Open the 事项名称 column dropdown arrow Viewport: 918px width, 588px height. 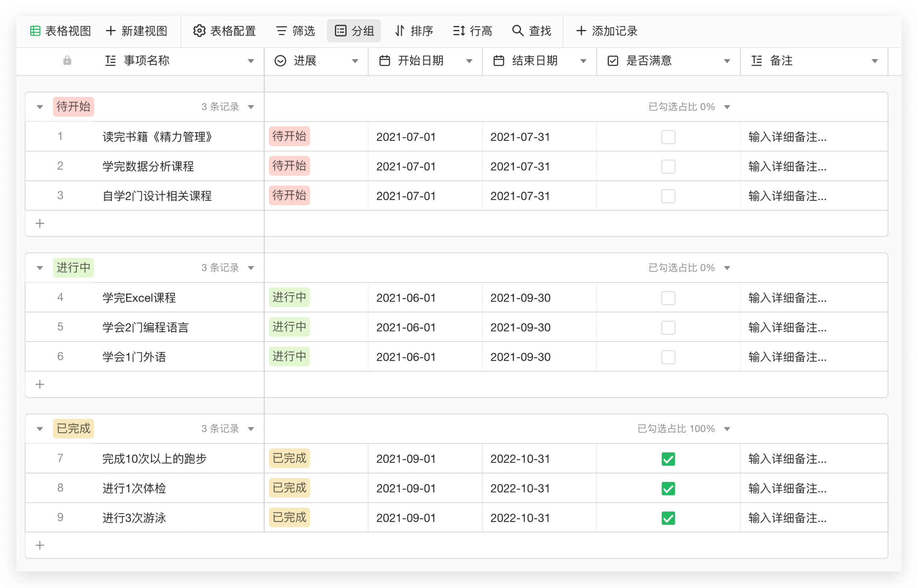point(251,61)
